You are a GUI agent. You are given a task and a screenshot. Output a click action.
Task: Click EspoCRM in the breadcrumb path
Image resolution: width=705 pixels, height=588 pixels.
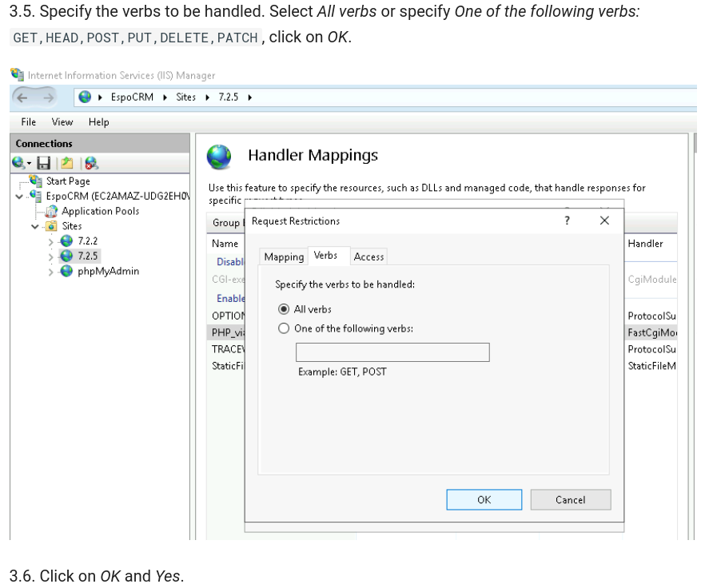click(x=132, y=97)
